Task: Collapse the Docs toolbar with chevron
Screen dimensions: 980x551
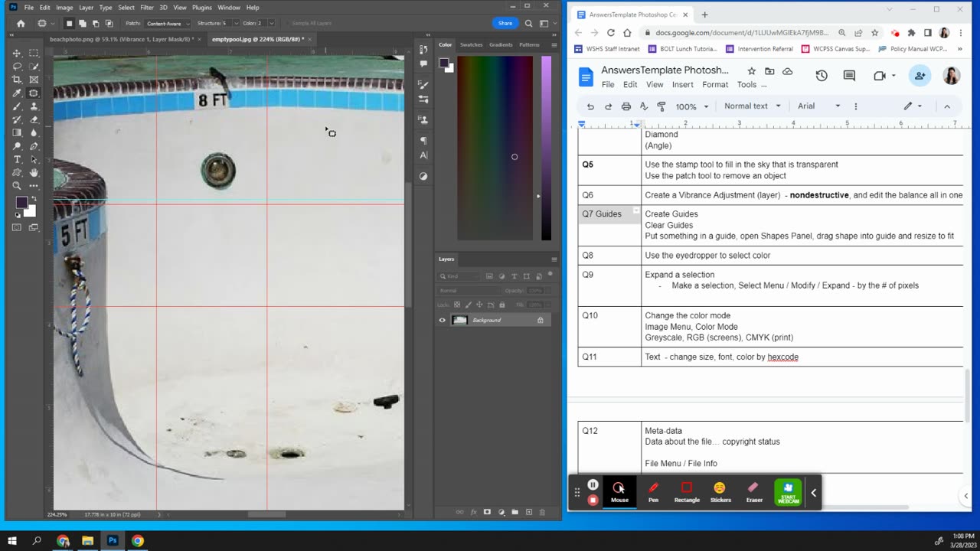Action: 947,106
